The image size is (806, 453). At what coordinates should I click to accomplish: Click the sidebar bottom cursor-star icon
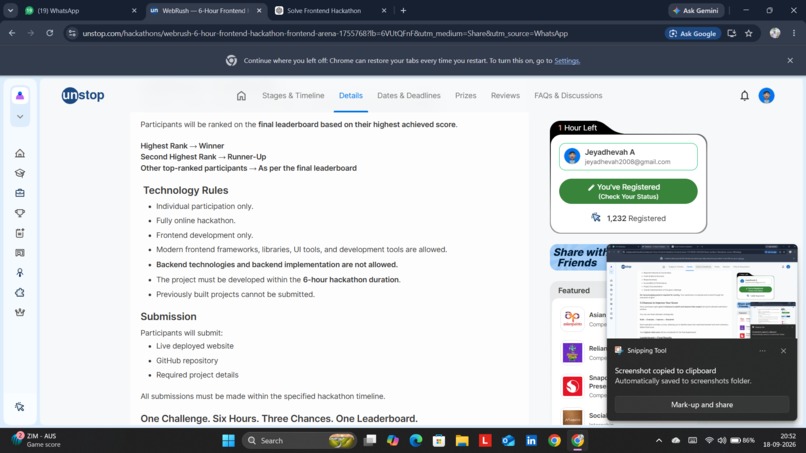(x=20, y=407)
